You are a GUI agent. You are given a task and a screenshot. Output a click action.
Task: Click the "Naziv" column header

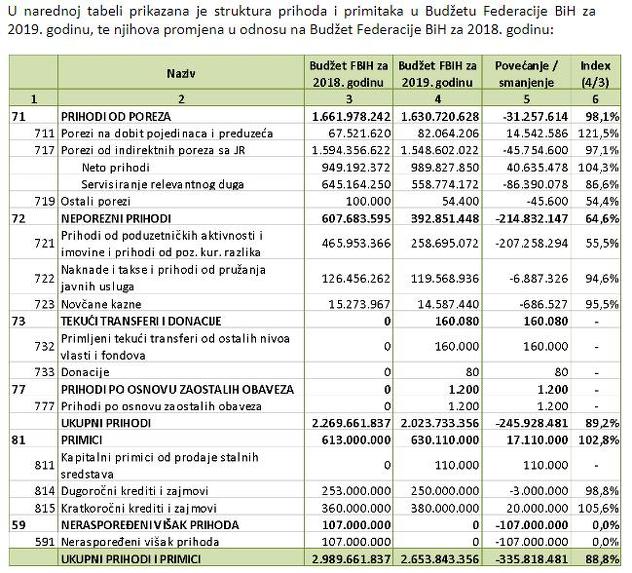tap(181, 74)
